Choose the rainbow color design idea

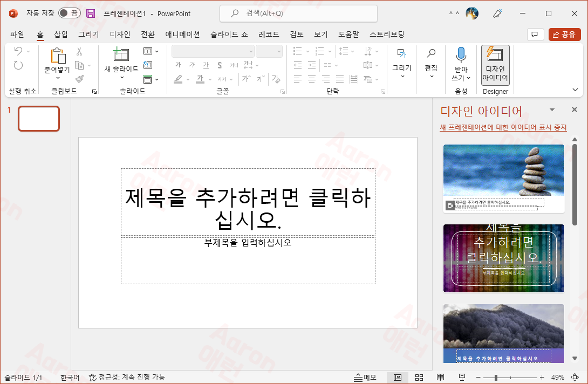pos(504,258)
